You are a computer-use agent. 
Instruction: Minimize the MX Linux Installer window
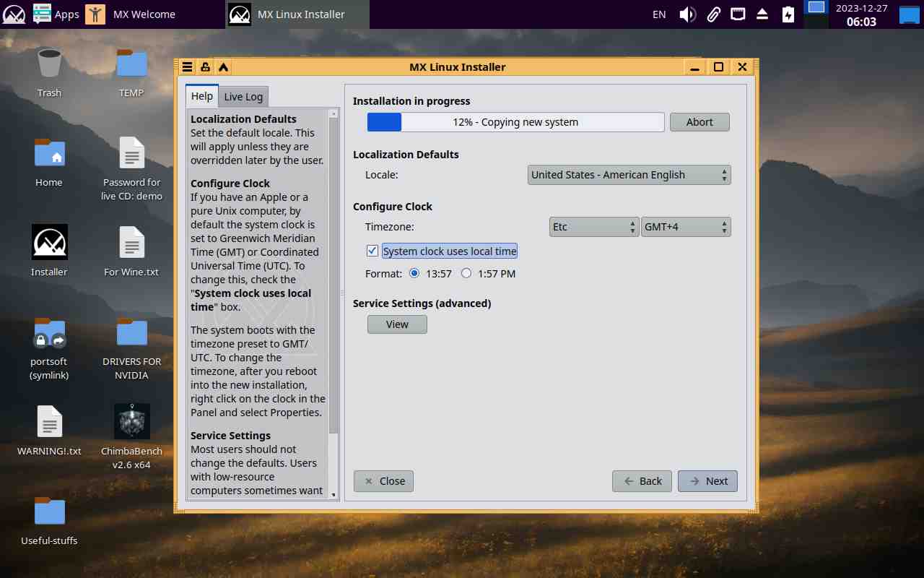click(695, 67)
